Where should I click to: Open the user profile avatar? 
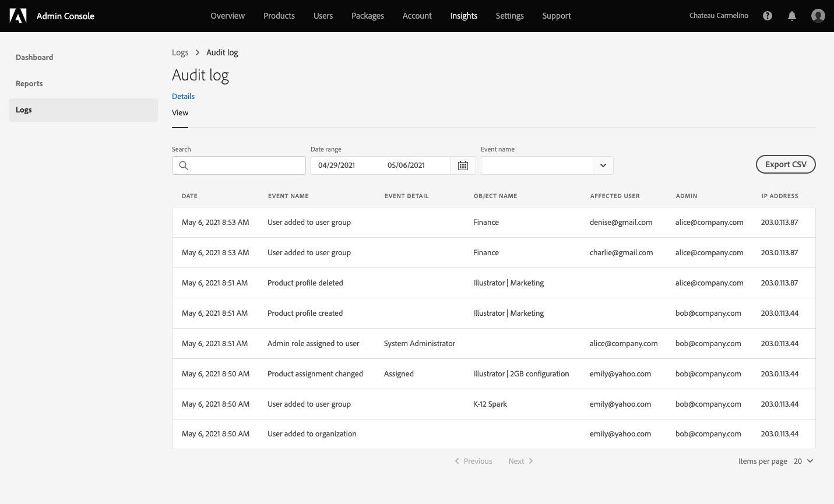click(818, 16)
